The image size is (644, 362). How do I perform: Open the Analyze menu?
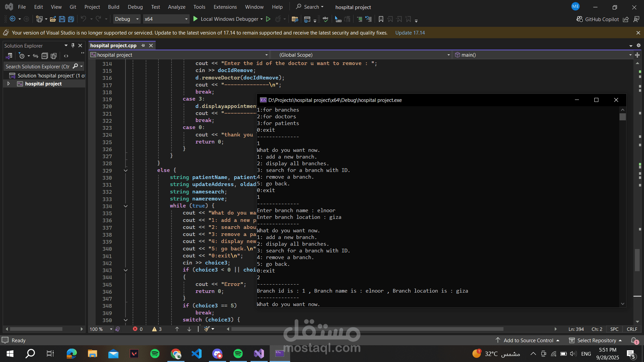[x=177, y=7]
